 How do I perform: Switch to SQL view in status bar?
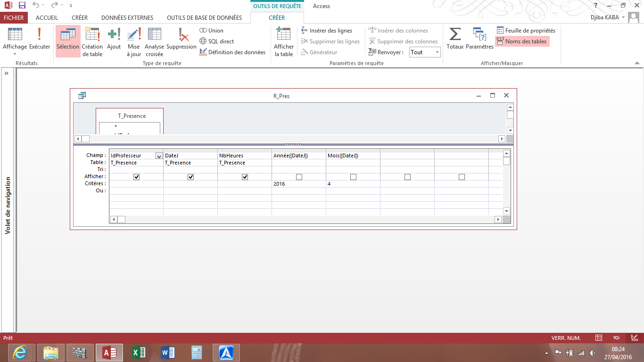(617, 338)
